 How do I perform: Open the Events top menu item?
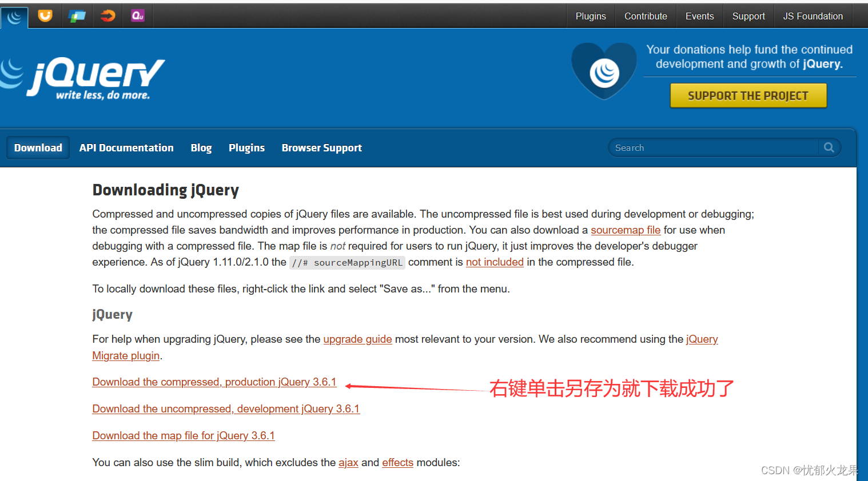(x=699, y=16)
